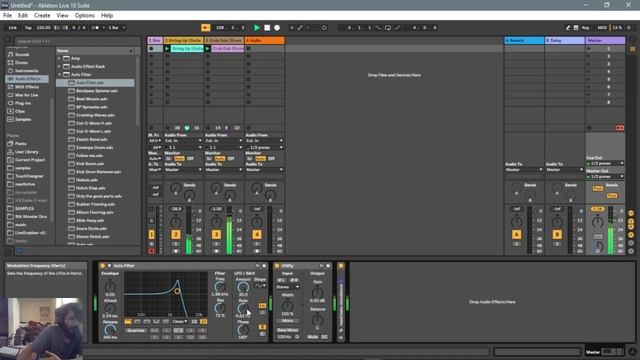The width and height of the screenshot is (640, 360).
Task: Open Auto Filter circuit type dropdown Clean
Action: click(179, 322)
